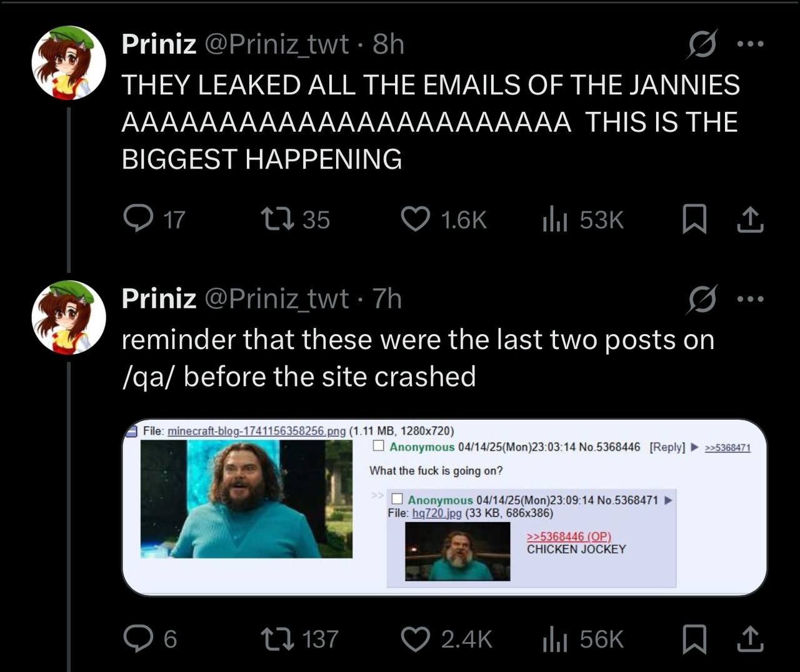This screenshot has height=672, width=800.
Task: Tick the checkbox beside post No.5368446
Action: click(378, 446)
